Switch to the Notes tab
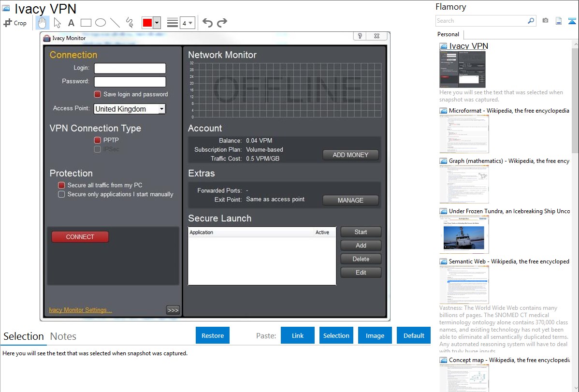This screenshot has height=392, width=579. [x=63, y=336]
